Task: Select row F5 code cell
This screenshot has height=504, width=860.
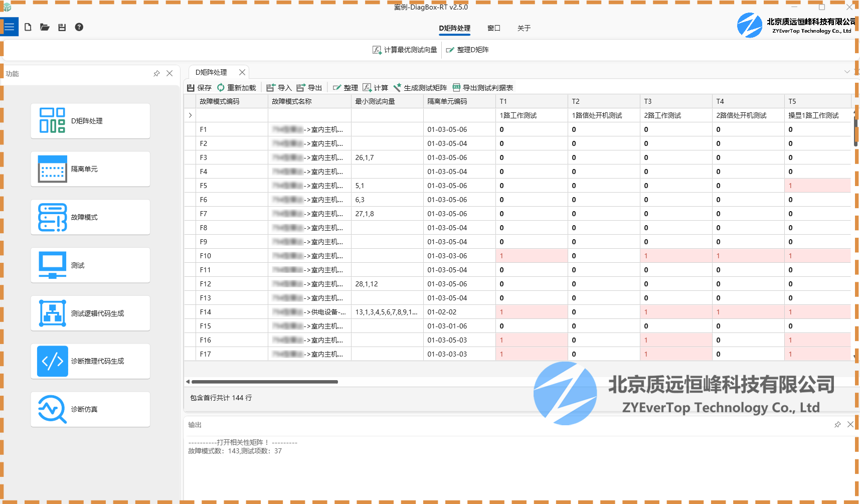Action: (232, 186)
